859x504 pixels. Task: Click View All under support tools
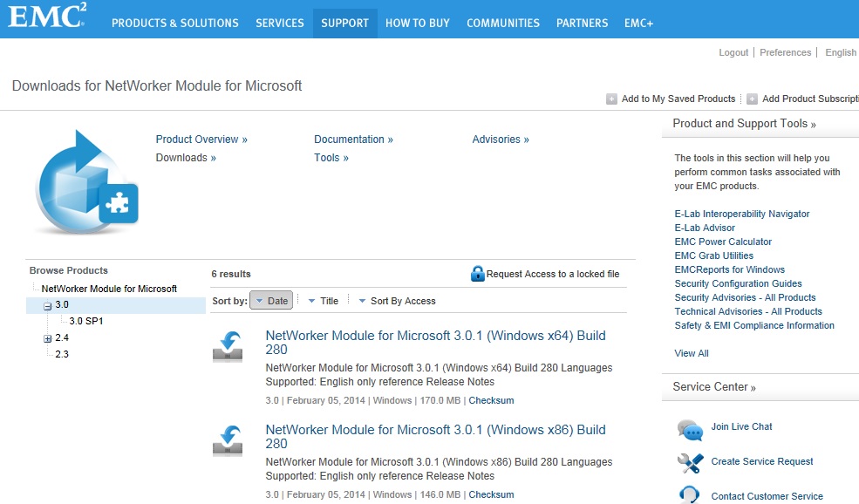pyautogui.click(x=692, y=353)
